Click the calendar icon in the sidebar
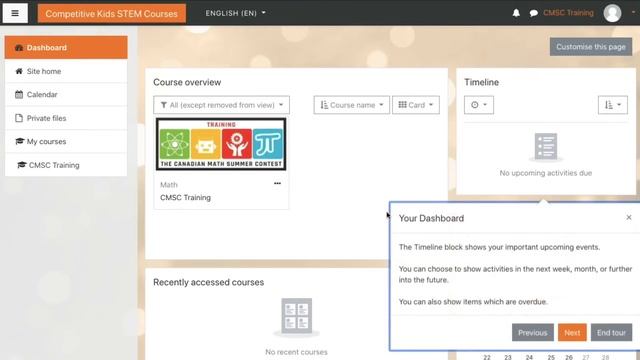 coord(19,94)
